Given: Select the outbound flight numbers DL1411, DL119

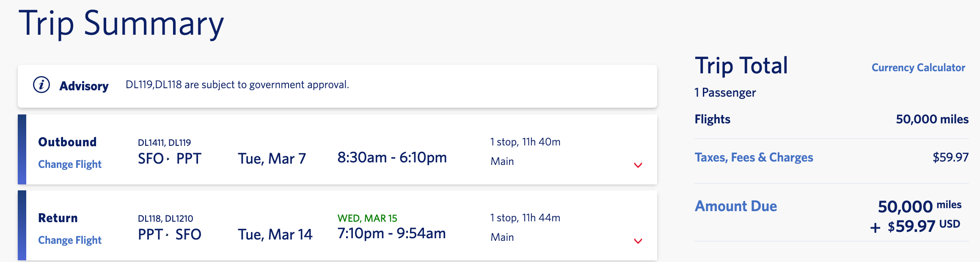Looking at the screenshot, I should click(x=164, y=142).
